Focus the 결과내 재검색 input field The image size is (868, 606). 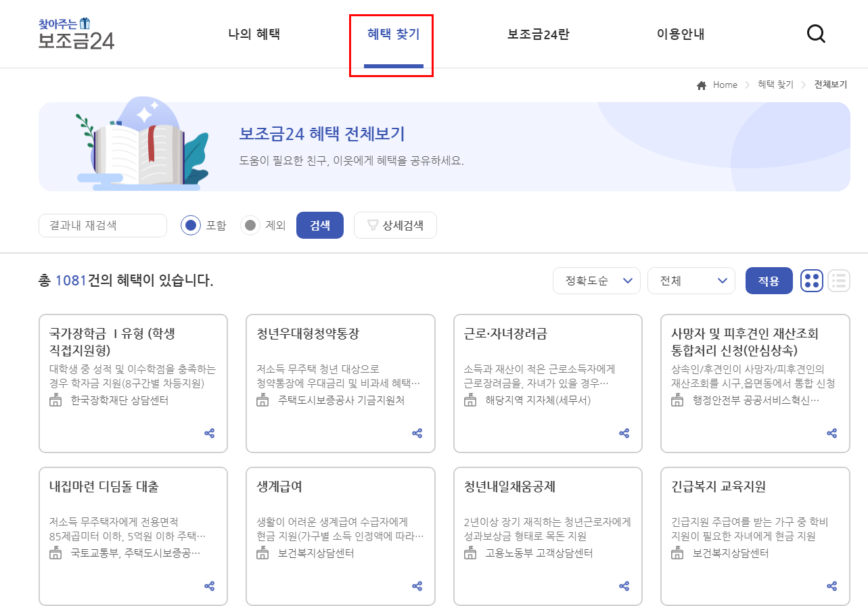pos(103,225)
